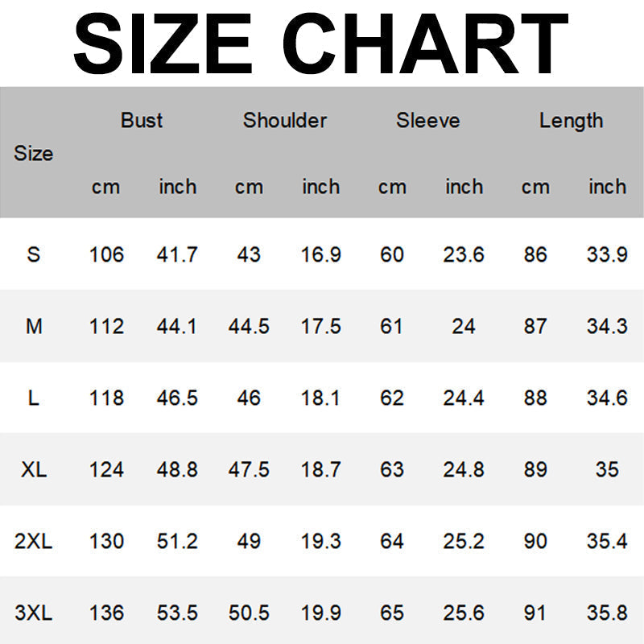The image size is (644, 644).
Task: Click the Size header label
Action: coord(33,153)
